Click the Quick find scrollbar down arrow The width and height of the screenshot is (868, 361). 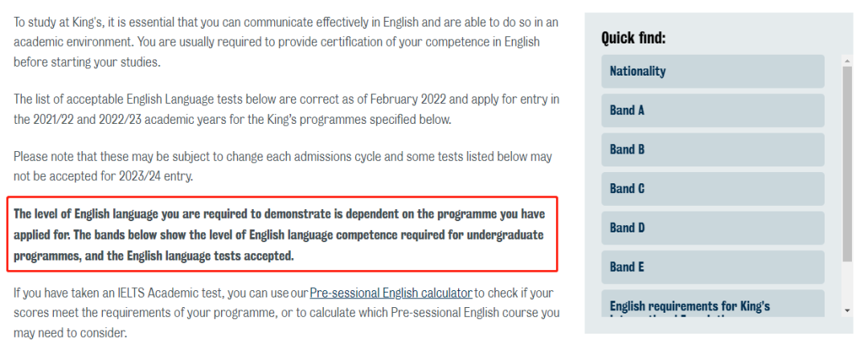848,311
